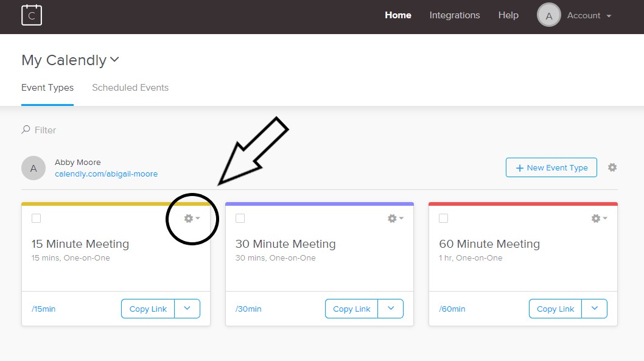This screenshot has height=361, width=644.
Task: Click the Calendly logo icon
Action: coord(32,15)
